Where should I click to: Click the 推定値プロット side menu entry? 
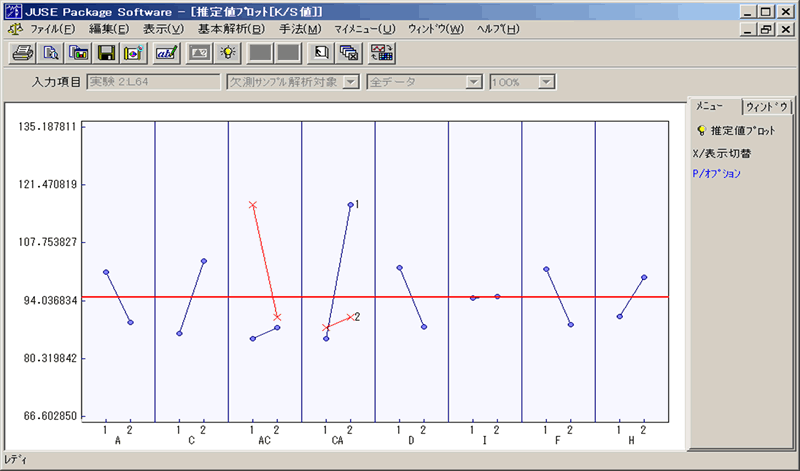point(743,131)
